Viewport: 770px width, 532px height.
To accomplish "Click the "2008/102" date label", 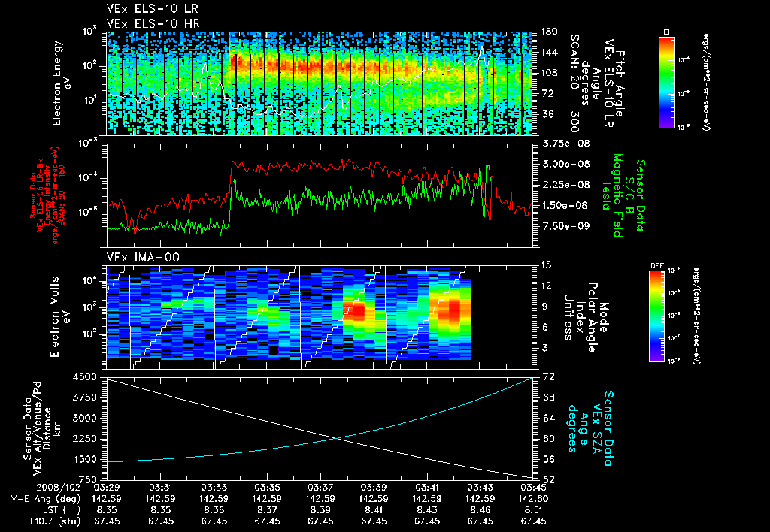I will pyautogui.click(x=58, y=488).
